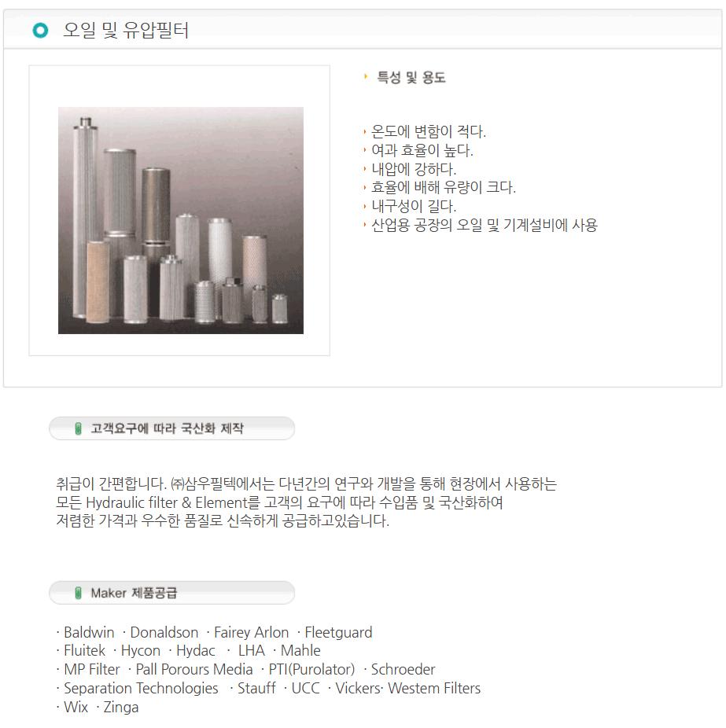Viewport: 726px width, 728px height.
Task: Click green icon in 고객요구에 따라 국산화 제작 label
Action: 79,428
